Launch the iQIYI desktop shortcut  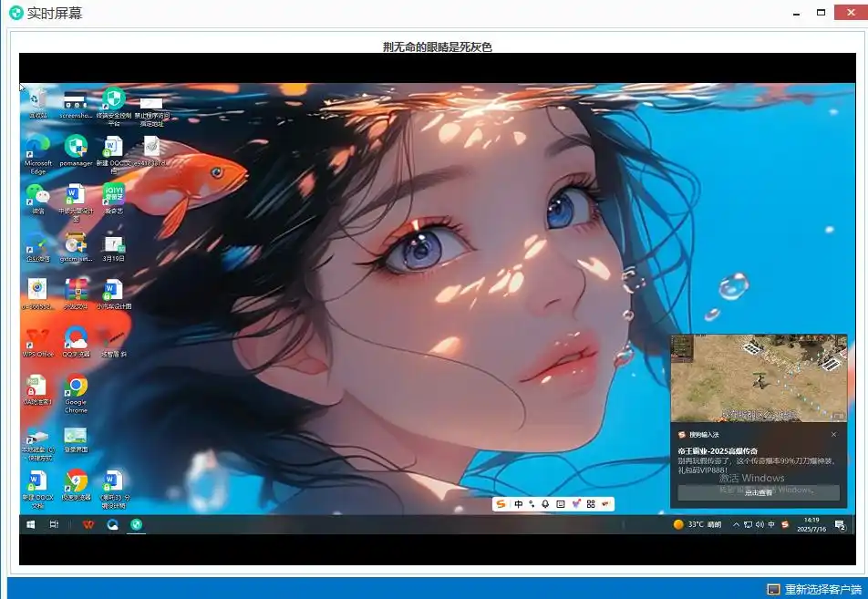pyautogui.click(x=113, y=200)
